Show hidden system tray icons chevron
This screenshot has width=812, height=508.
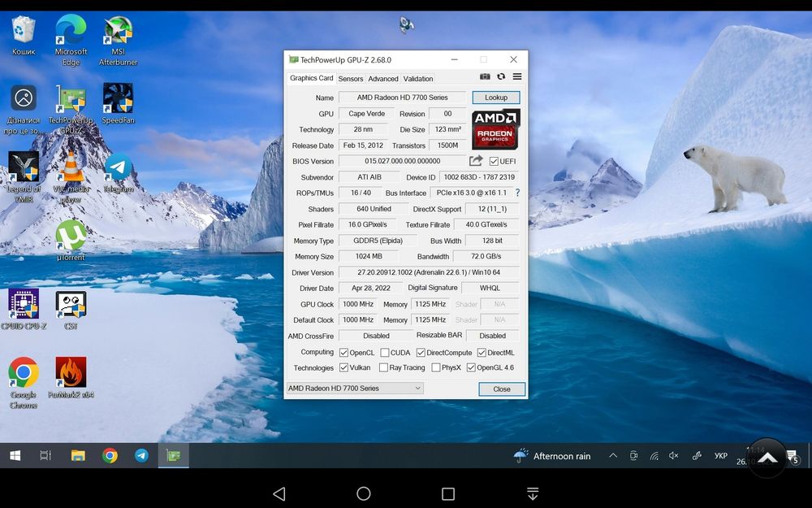[613, 456]
